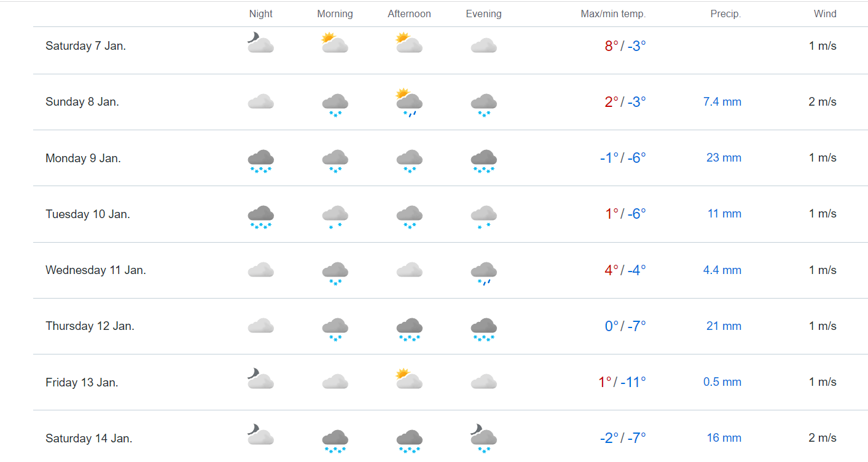Select the Wednesday 11 Jan. date label
Screen dimensions: 868x462
pos(96,270)
